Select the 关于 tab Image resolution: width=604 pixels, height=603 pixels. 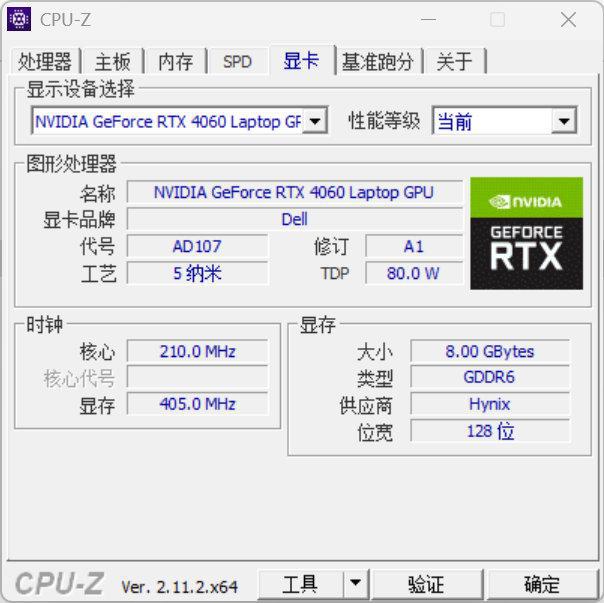point(454,61)
